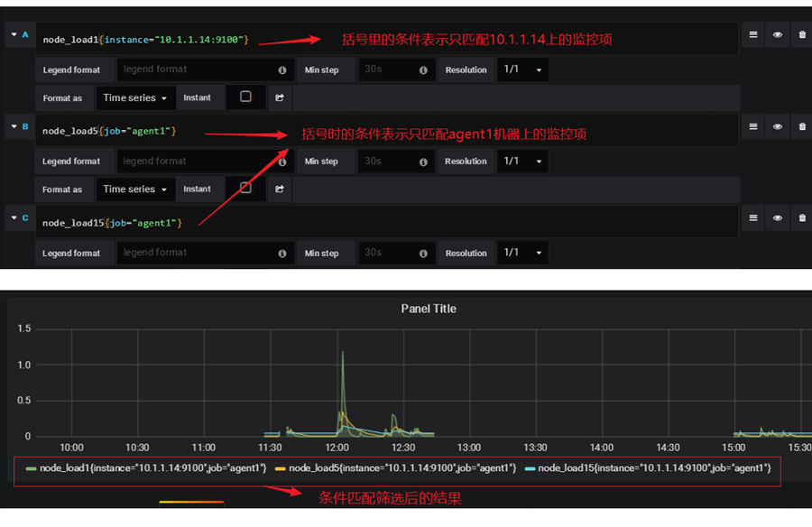Image resolution: width=812 pixels, height=527 pixels.
Task: Enable Instant checkbox for query A
Action: [x=245, y=97]
